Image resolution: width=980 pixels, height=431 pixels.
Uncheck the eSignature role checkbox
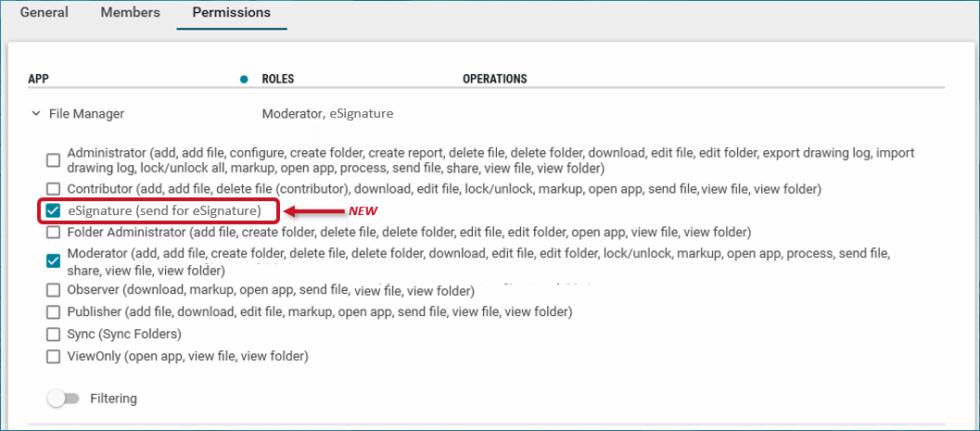54,210
